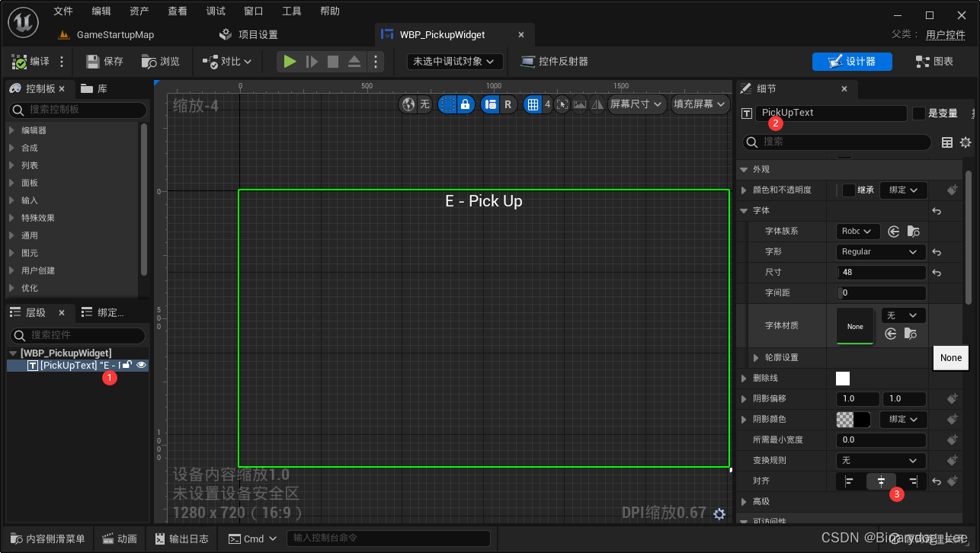Click the step-forward playback icon
980x553 pixels.
tap(312, 62)
